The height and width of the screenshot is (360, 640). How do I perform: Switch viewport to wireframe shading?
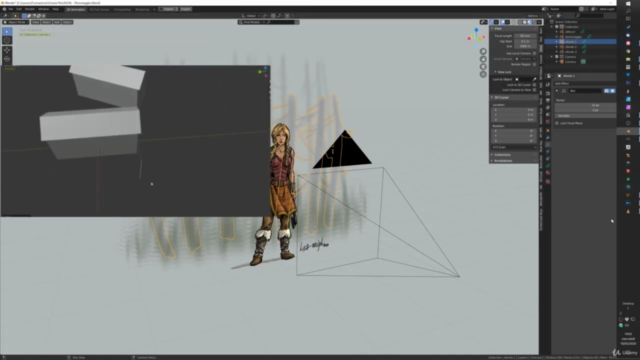[520, 22]
